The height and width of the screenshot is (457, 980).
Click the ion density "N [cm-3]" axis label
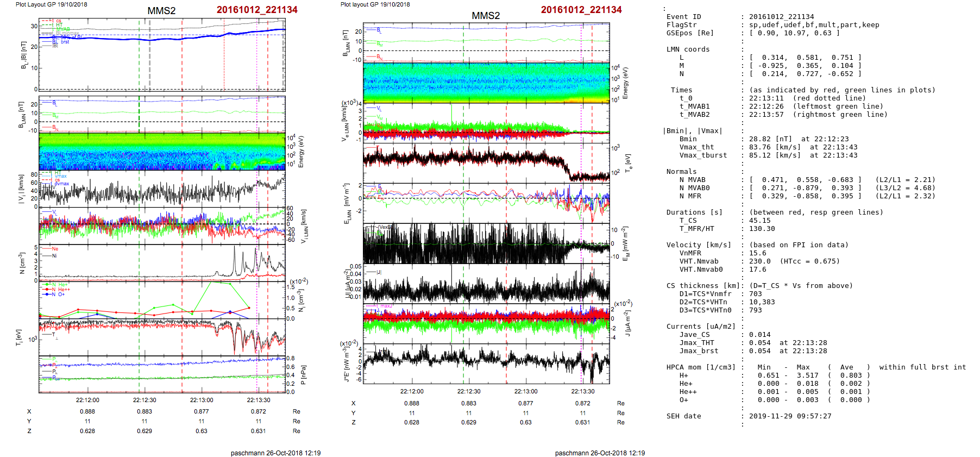click(x=22, y=263)
